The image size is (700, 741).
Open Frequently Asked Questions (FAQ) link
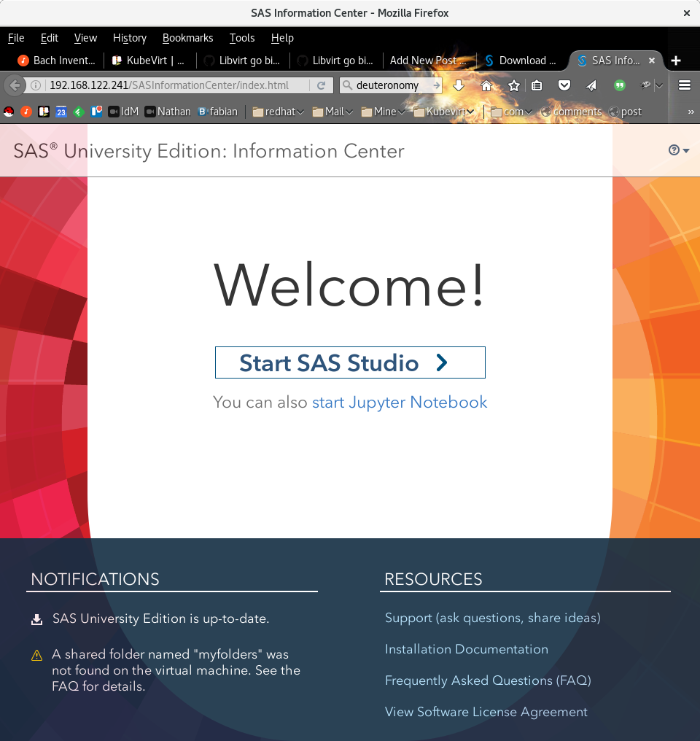[x=488, y=680]
